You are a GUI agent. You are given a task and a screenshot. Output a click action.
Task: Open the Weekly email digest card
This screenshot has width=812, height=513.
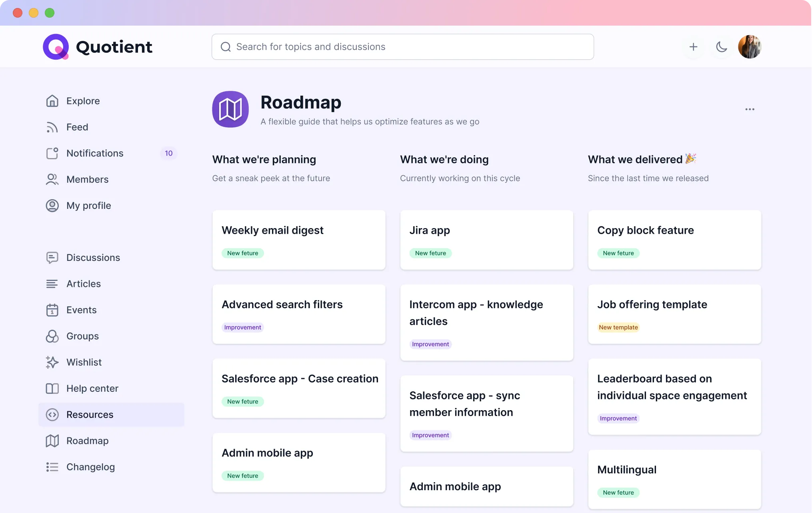point(299,240)
